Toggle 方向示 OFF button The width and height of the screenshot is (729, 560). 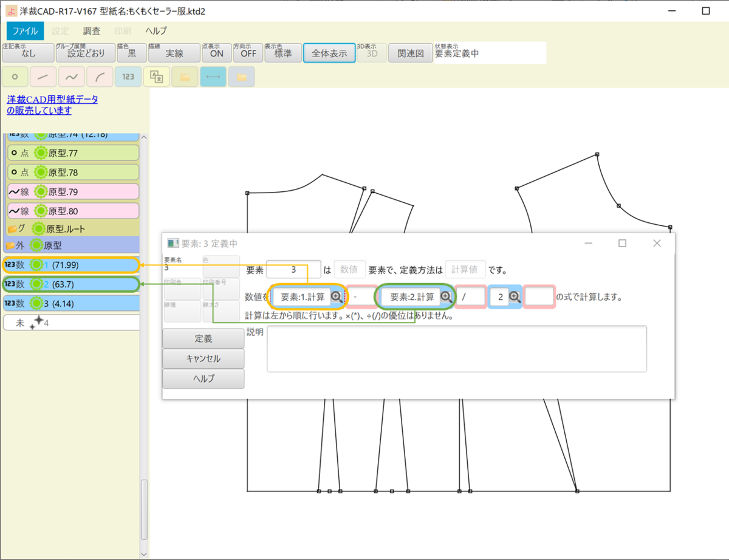[247, 52]
